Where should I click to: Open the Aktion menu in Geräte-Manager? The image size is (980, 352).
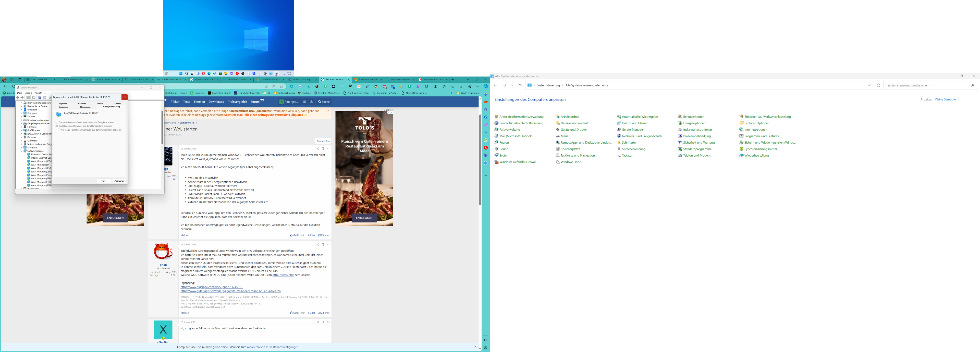click(x=29, y=93)
